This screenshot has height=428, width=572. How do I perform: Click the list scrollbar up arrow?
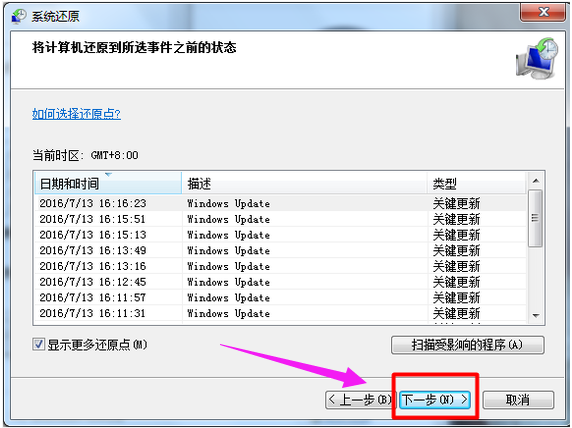[x=536, y=181]
